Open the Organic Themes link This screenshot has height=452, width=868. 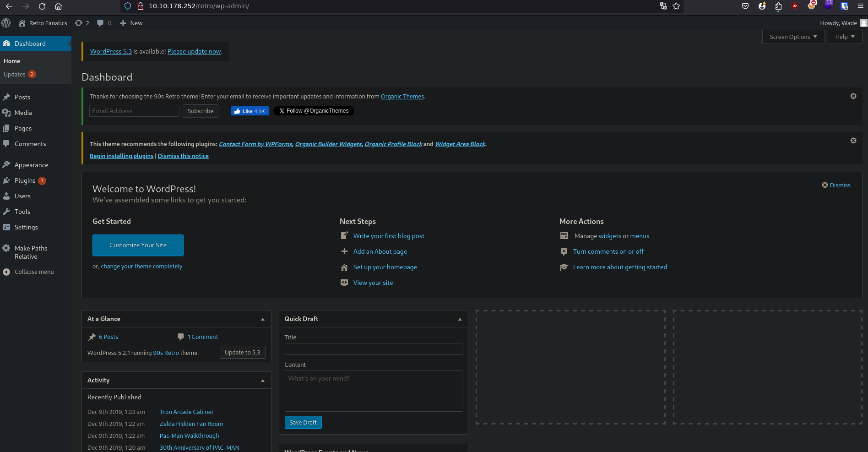402,96
